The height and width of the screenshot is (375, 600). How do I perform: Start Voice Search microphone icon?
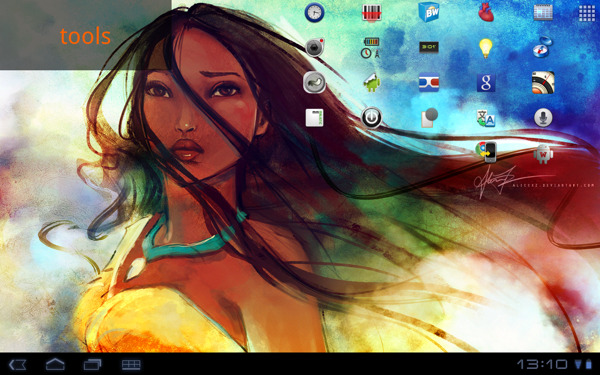click(x=543, y=117)
